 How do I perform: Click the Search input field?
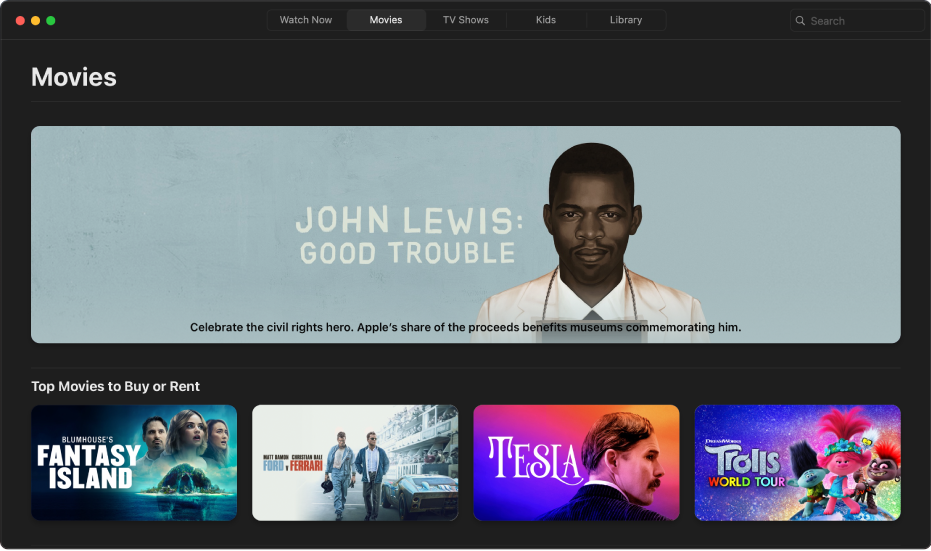click(x=857, y=21)
